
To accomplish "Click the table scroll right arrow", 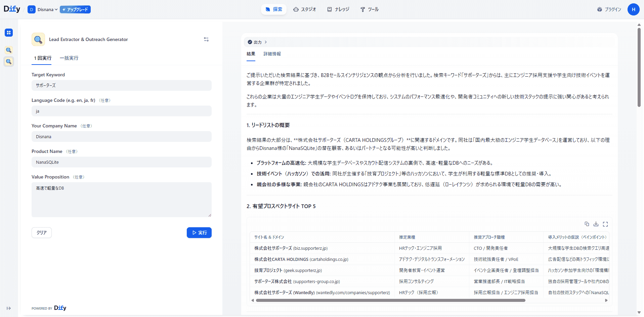I will pos(606,301).
